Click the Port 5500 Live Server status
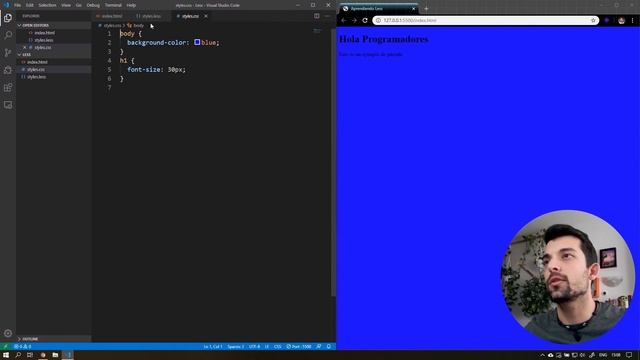This screenshot has width=640, height=360. tap(299, 347)
